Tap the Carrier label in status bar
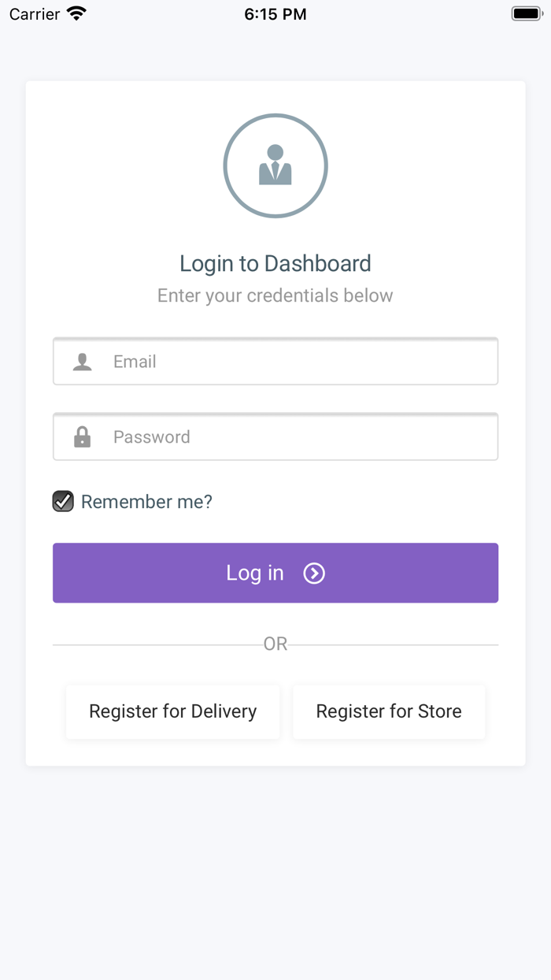Viewport: 551px width, 980px height. (x=35, y=14)
